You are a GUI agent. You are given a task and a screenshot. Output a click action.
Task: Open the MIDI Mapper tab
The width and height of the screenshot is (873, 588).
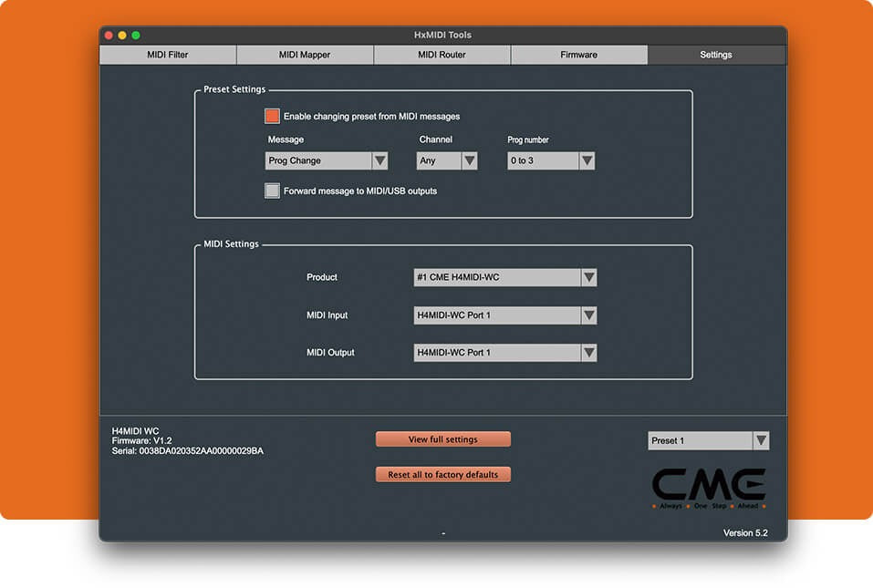(305, 55)
